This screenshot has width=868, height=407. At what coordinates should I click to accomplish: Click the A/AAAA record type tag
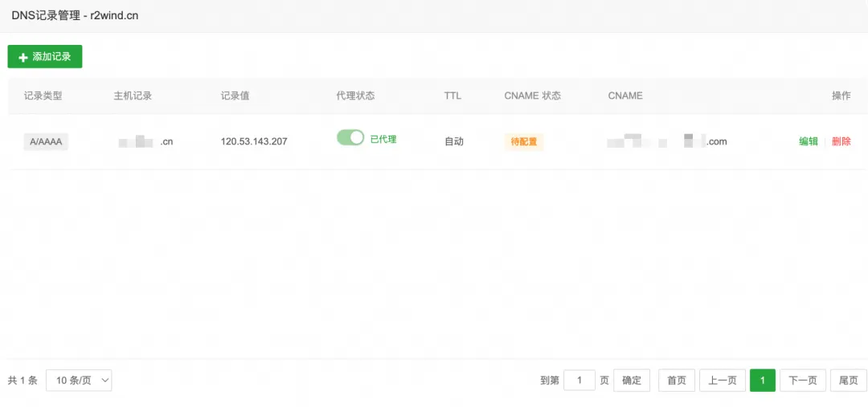pos(46,141)
